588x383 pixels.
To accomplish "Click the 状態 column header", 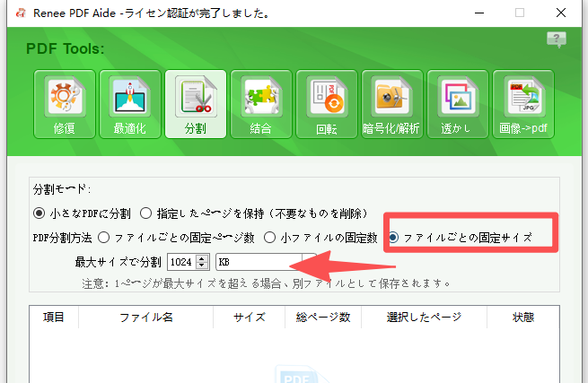I will pyautogui.click(x=523, y=318).
